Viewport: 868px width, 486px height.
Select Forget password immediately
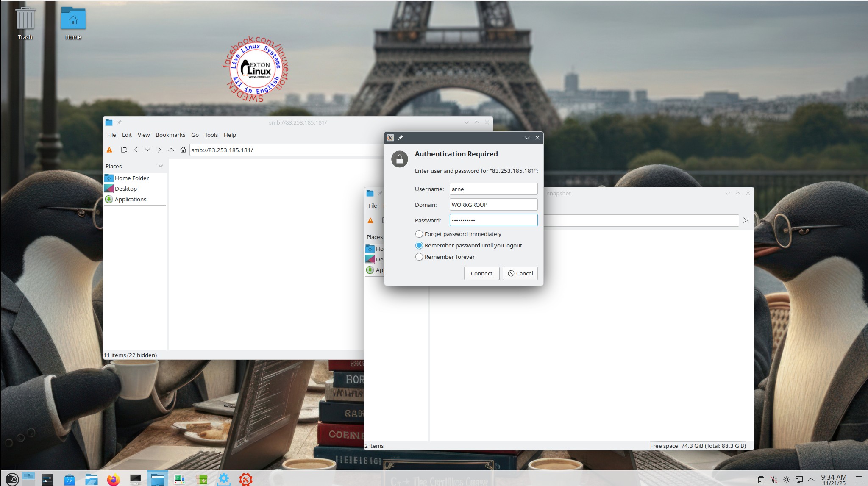coord(419,234)
